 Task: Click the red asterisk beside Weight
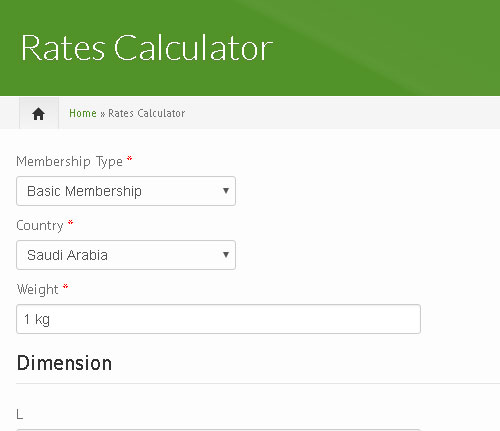[65, 287]
